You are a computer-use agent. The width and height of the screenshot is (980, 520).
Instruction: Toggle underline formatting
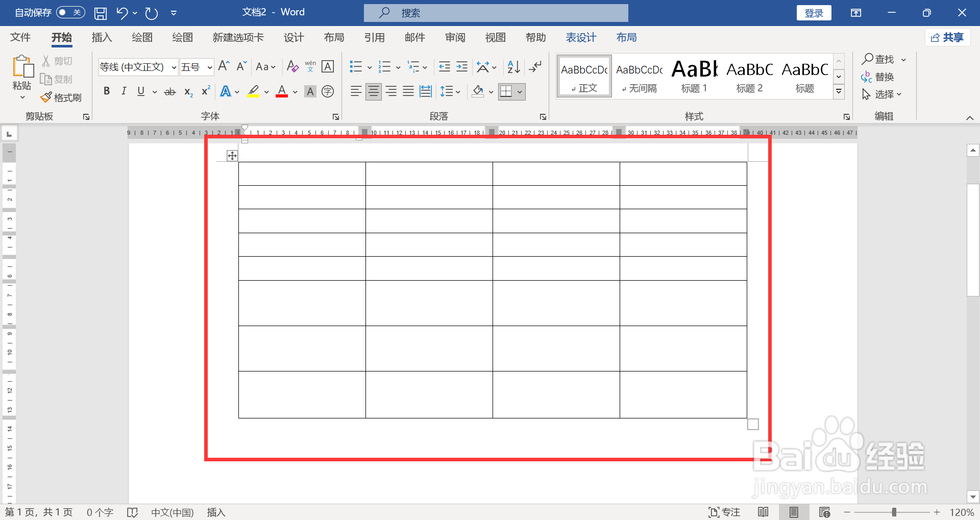pos(141,91)
